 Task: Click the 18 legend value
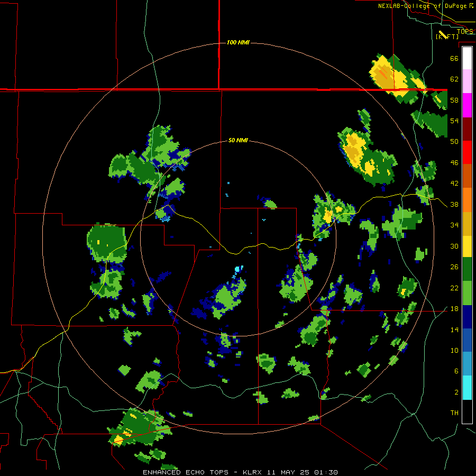tap(454, 309)
